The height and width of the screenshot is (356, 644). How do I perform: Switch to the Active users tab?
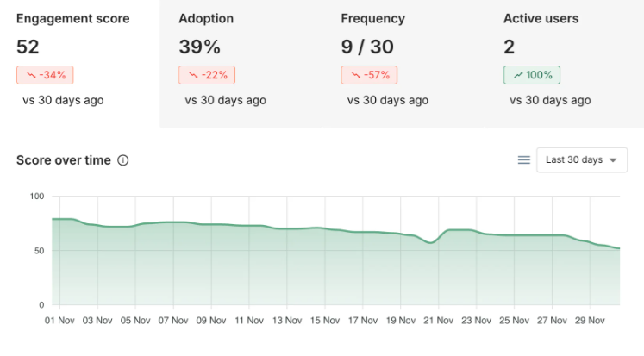tap(541, 18)
